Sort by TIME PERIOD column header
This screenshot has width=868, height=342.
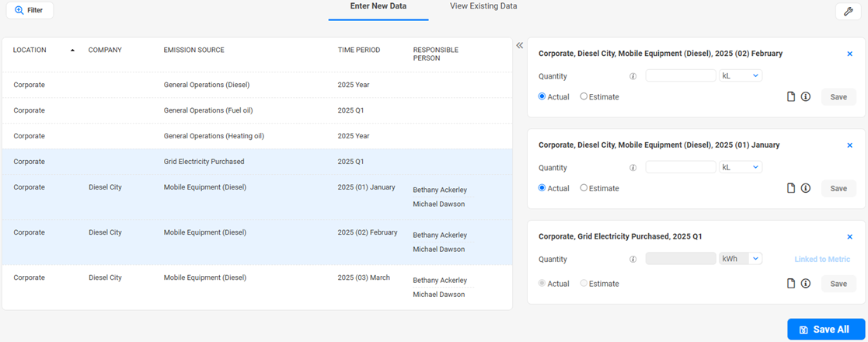click(x=359, y=50)
